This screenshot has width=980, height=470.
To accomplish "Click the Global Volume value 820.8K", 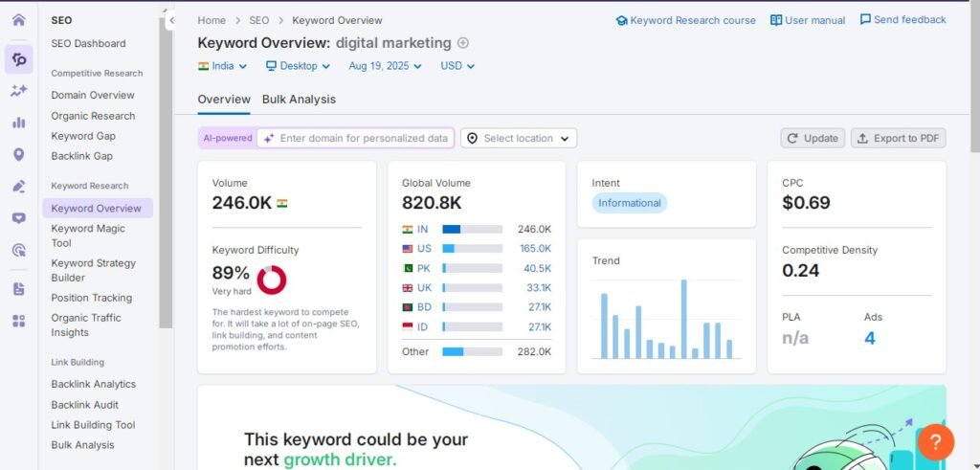I will pos(432,203).
